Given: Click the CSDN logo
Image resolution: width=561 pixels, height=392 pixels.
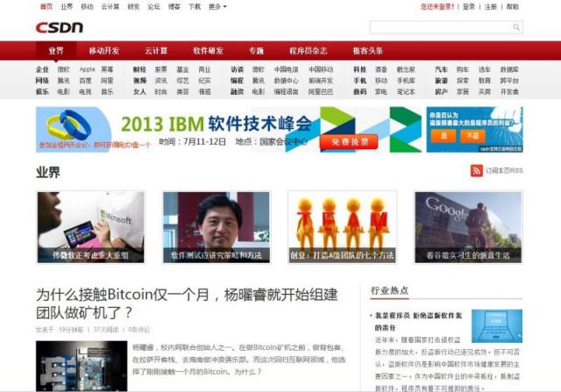Looking at the screenshot, I should pos(60,27).
